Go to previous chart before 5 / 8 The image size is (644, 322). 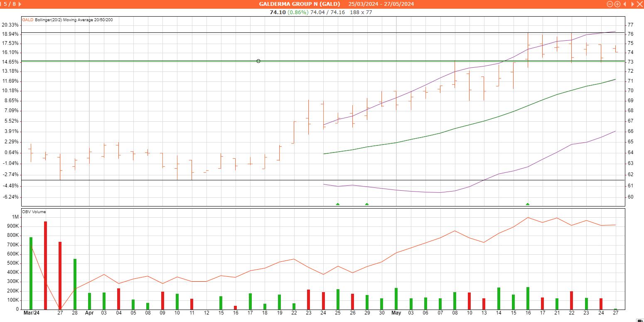[x=1, y=4]
